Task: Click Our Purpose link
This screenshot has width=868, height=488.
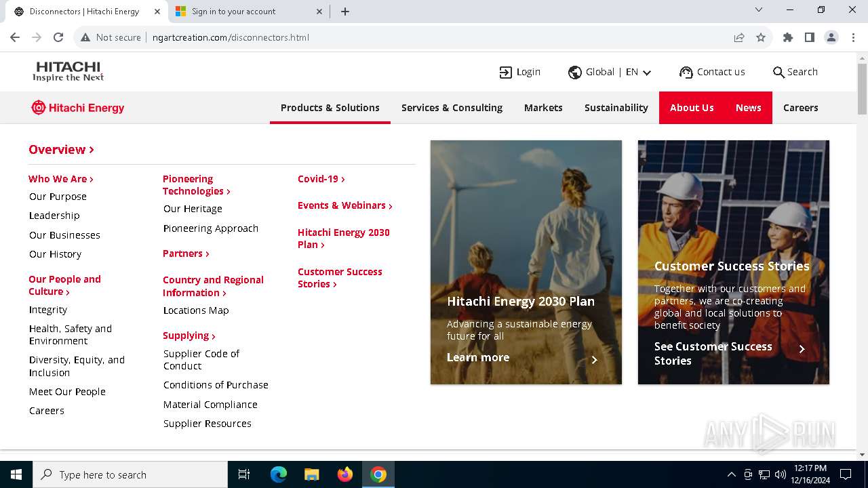Action: tap(58, 197)
